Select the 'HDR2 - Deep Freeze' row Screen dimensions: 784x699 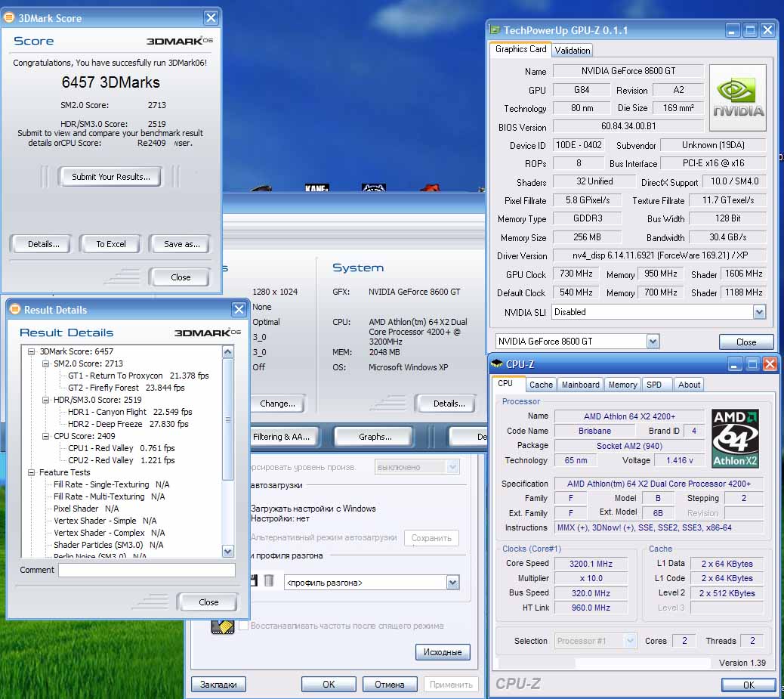tap(128, 424)
